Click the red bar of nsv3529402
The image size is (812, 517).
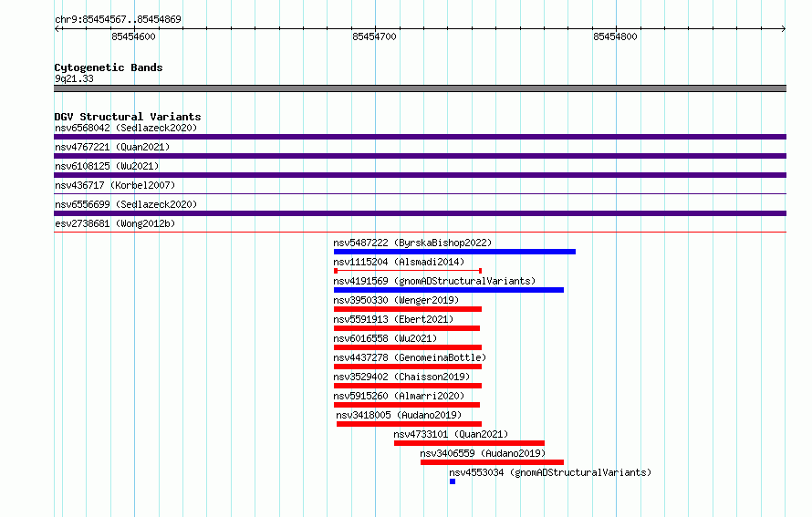[408, 386]
